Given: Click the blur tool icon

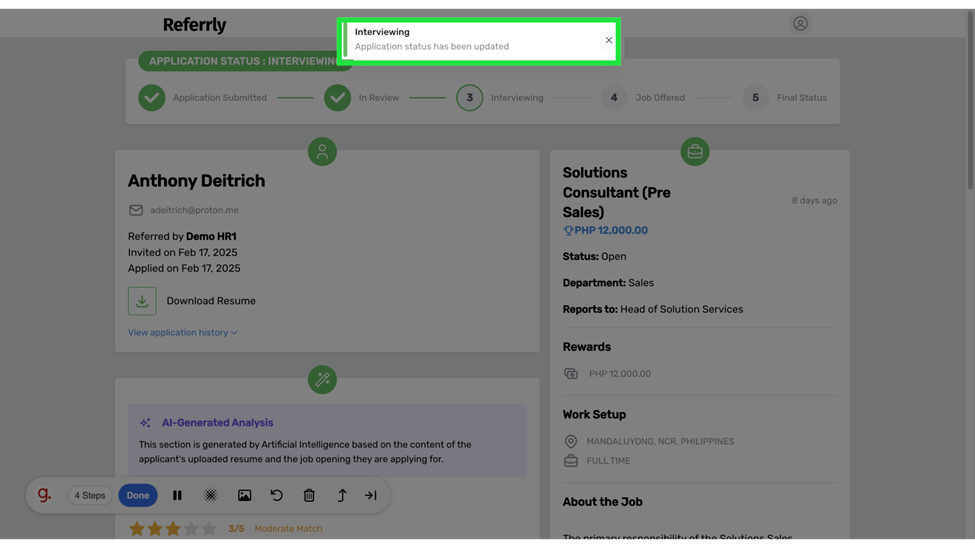Looking at the screenshot, I should [x=210, y=495].
